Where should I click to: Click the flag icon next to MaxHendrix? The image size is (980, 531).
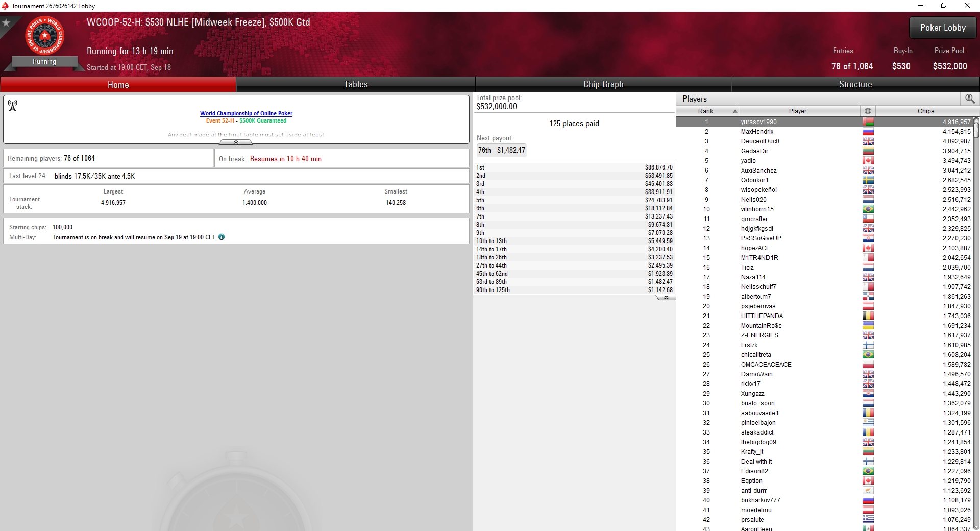[x=868, y=132]
